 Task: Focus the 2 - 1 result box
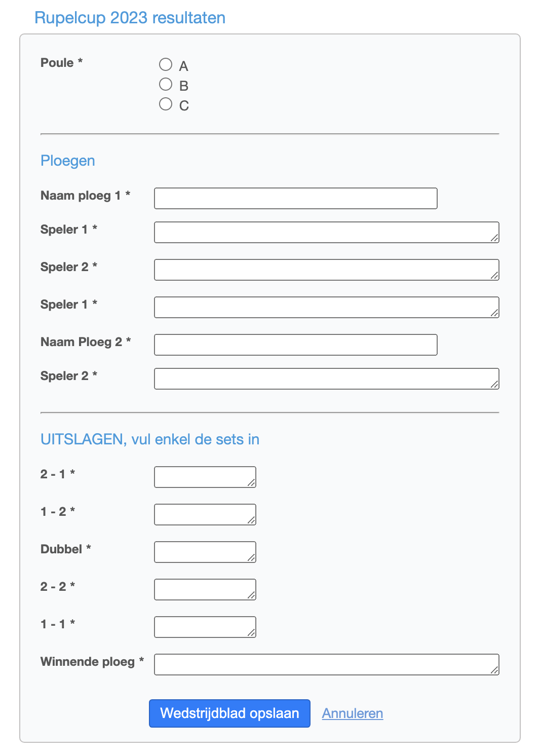coord(205,477)
